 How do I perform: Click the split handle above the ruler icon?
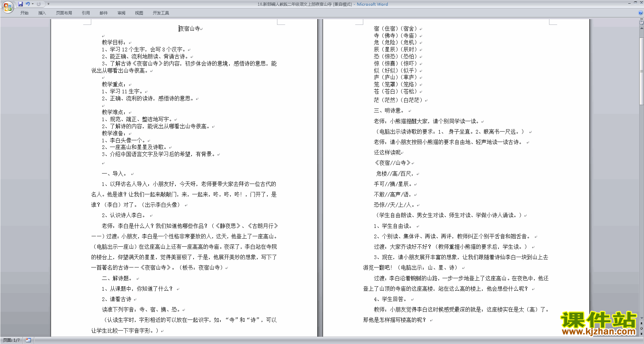pos(641,19)
